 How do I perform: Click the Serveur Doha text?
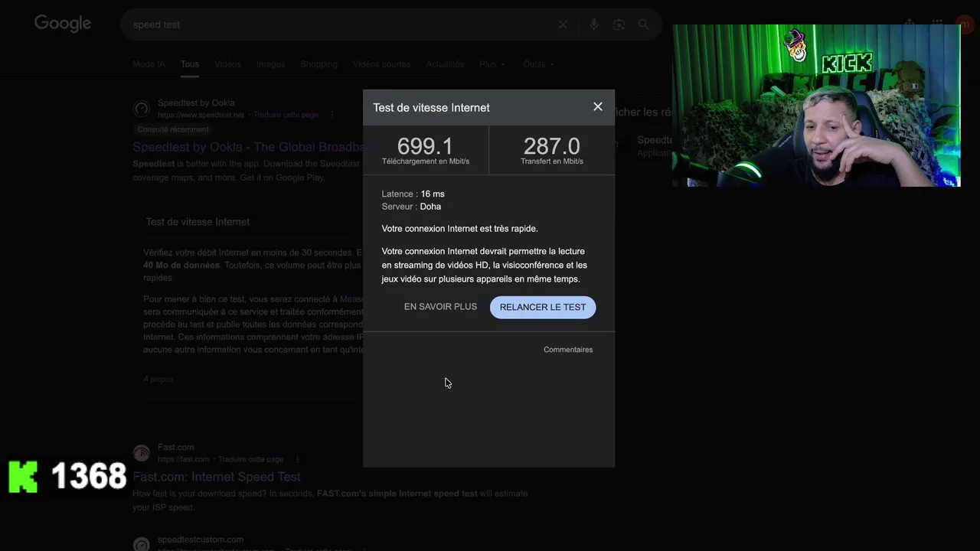coord(411,207)
